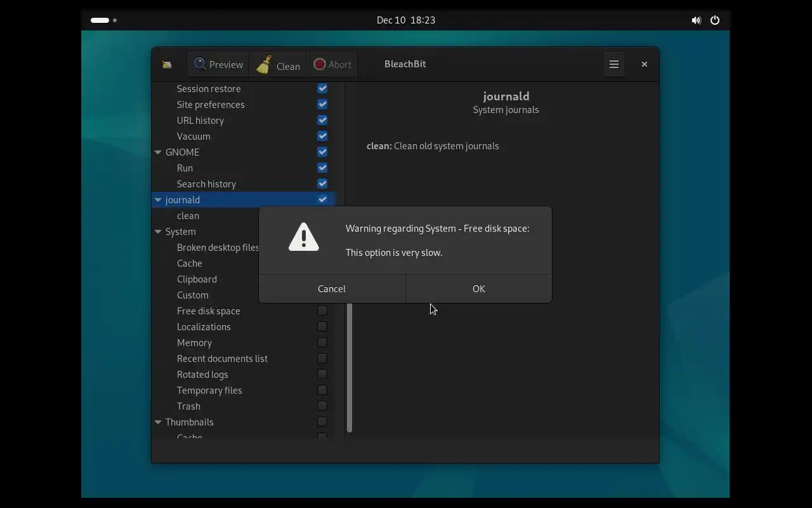Click the BleachBit app icon in header
Screen dimensions: 812x508
(167, 64)
